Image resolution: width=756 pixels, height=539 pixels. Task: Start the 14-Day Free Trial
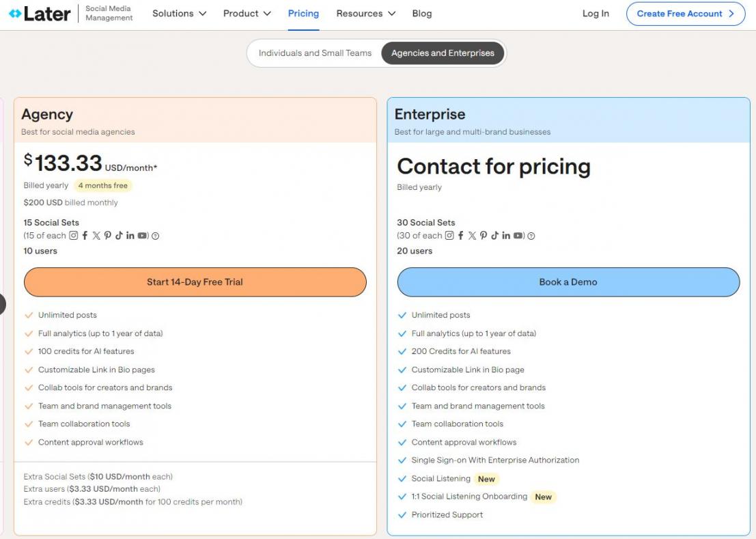tap(195, 282)
